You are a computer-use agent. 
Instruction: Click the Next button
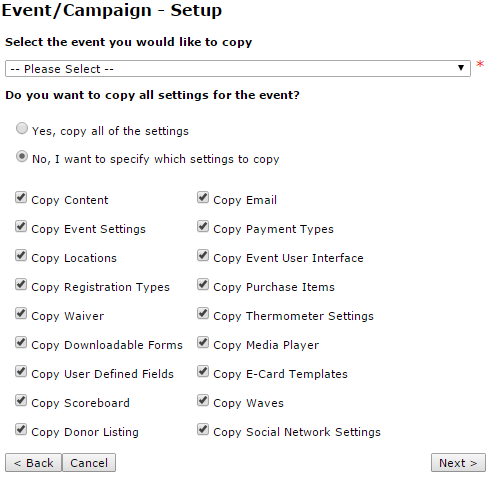click(458, 463)
